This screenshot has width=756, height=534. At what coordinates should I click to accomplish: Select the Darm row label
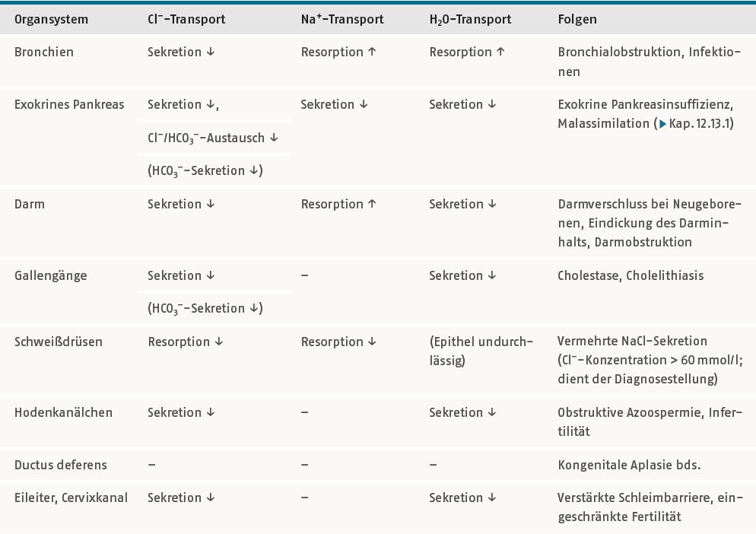tap(30, 204)
